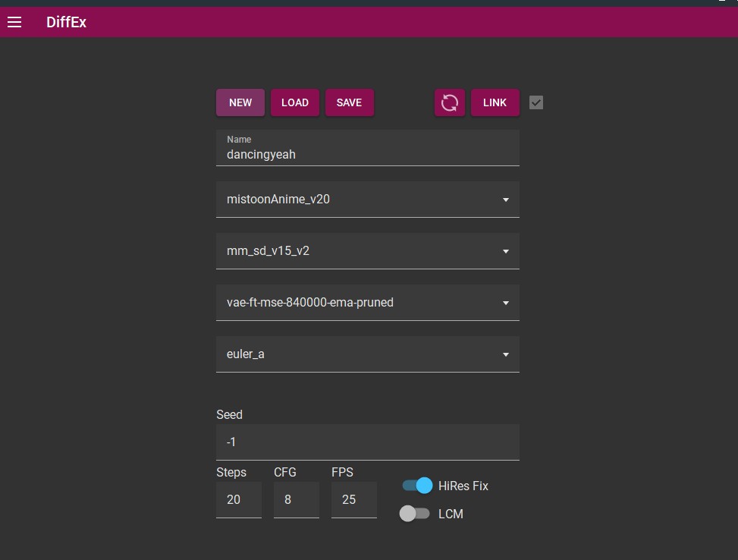Enable the LCM toggle

click(x=415, y=514)
